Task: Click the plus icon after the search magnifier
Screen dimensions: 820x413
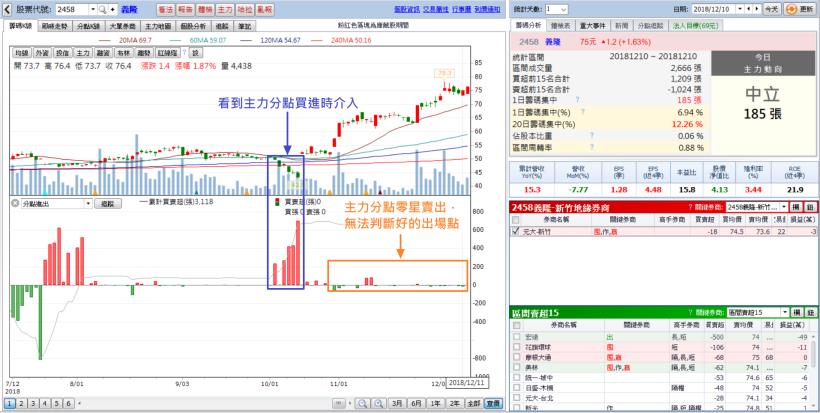Action: click(112, 9)
